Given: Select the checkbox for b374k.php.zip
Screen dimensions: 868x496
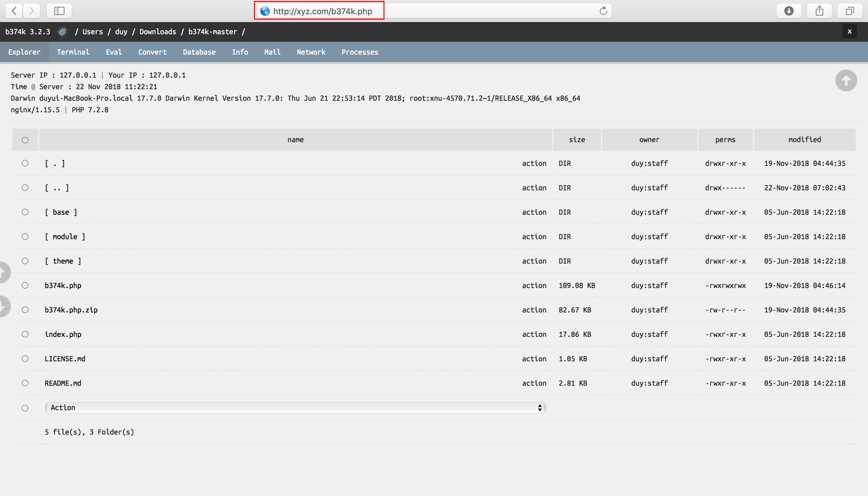Looking at the screenshot, I should (25, 310).
